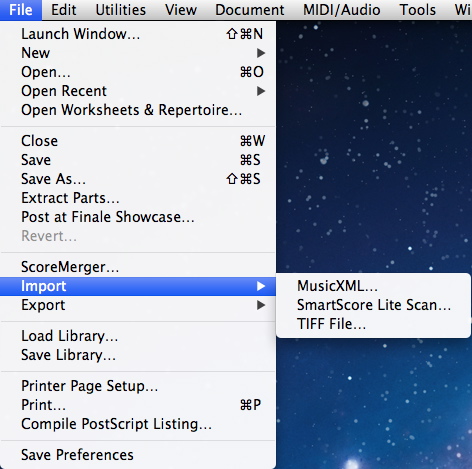This screenshot has height=469, width=472.
Task: Open the Utilities menu
Action: 121,10
